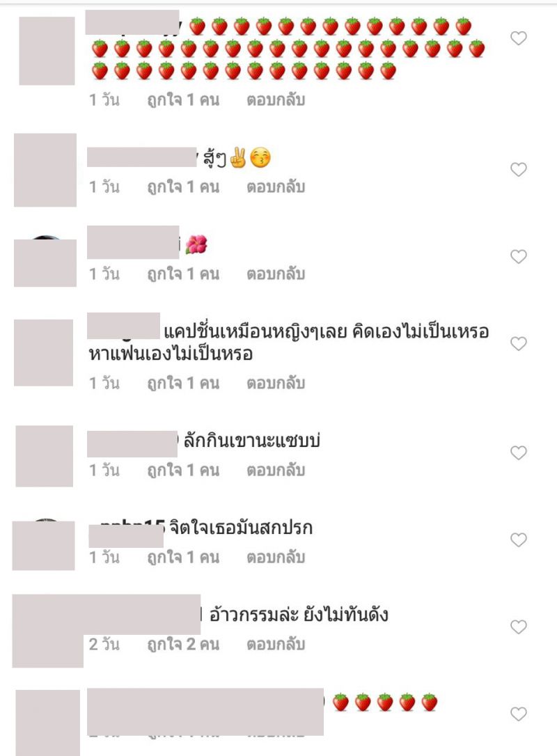Tap heart beside the สู้ๆ comment
Screen dimensions: 557x756
519,169
